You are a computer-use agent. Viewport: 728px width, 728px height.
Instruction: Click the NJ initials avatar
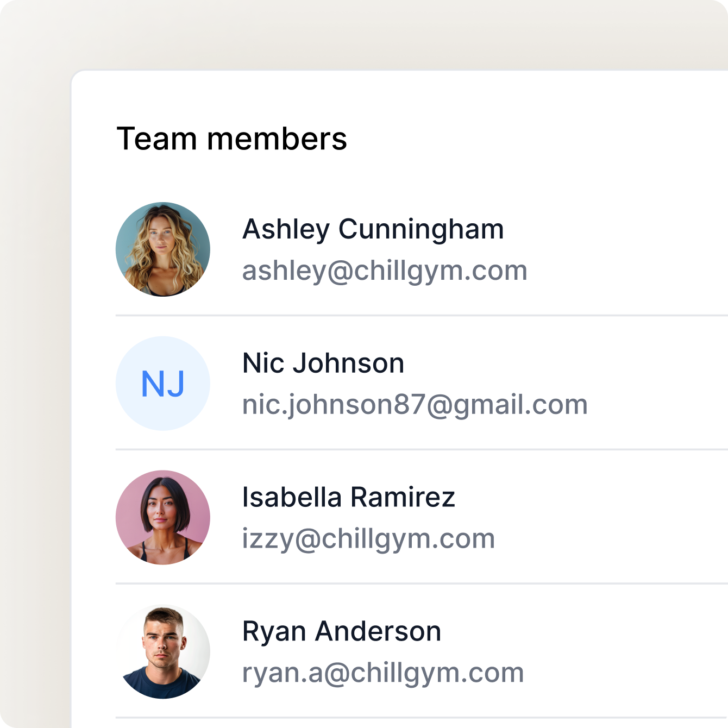[x=163, y=384]
